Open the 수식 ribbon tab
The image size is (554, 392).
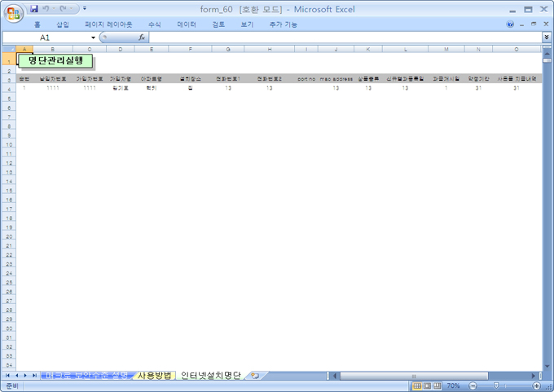click(155, 24)
